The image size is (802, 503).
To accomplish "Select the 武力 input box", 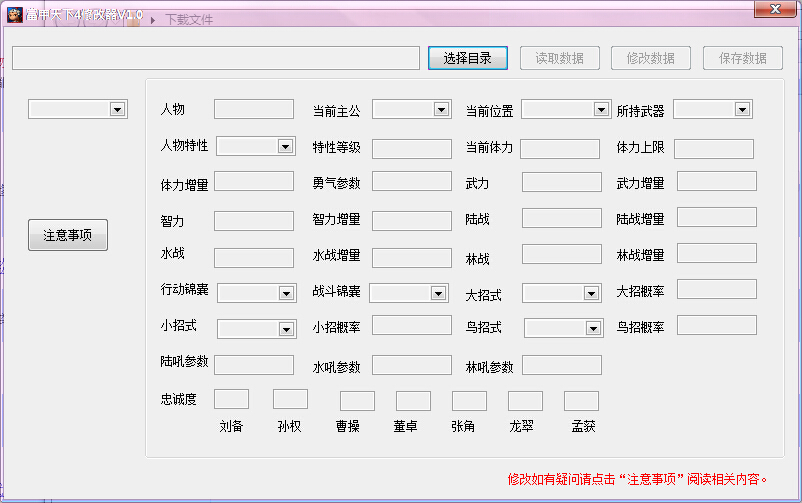I will [x=561, y=182].
